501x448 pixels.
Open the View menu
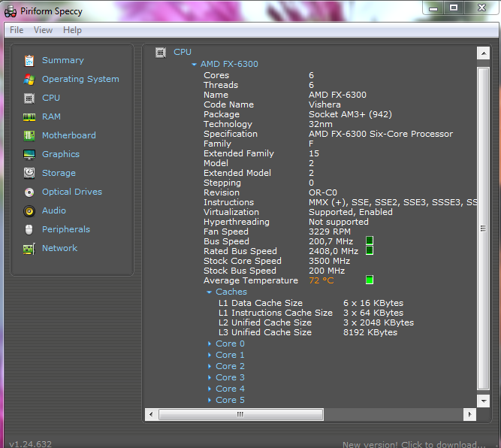43,30
